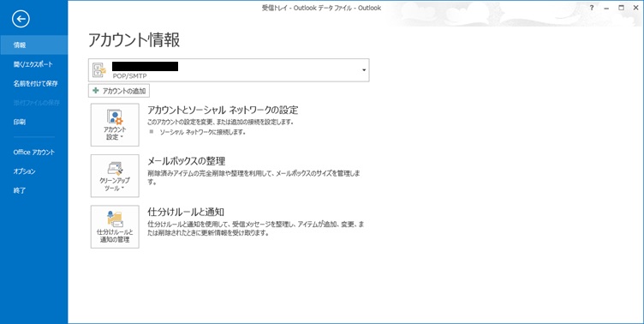The image size is (644, 324).
Task: Maximize the Outlook window
Action: click(x=621, y=8)
